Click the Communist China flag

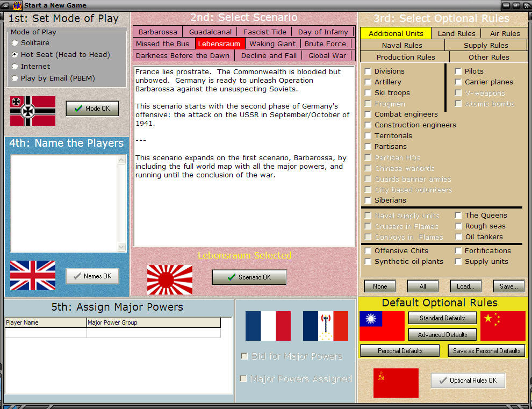(x=502, y=325)
